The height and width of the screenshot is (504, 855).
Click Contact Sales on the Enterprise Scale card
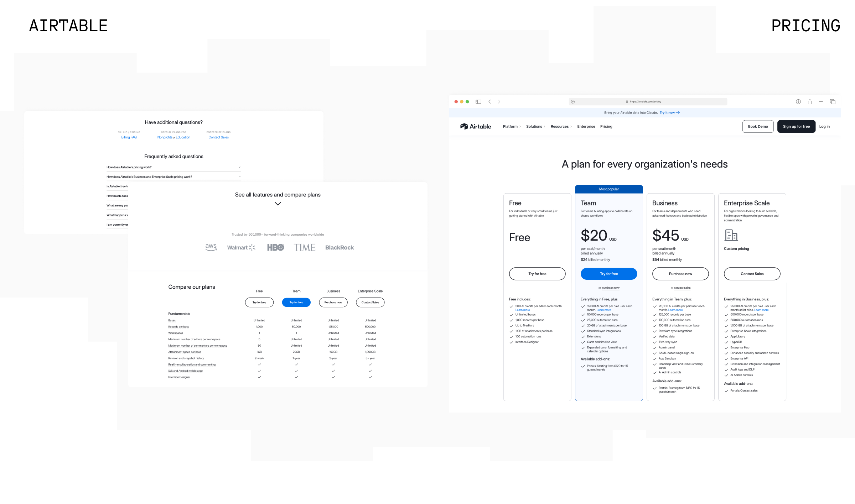pos(752,274)
